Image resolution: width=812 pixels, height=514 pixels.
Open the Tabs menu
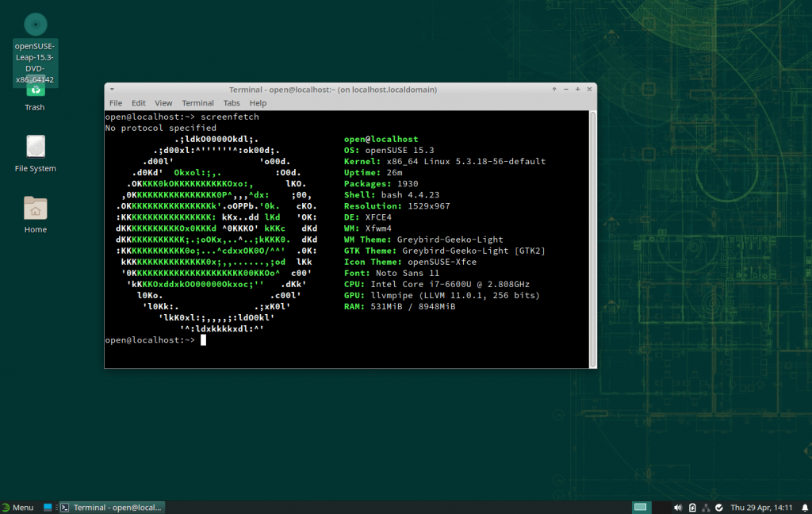(x=232, y=103)
